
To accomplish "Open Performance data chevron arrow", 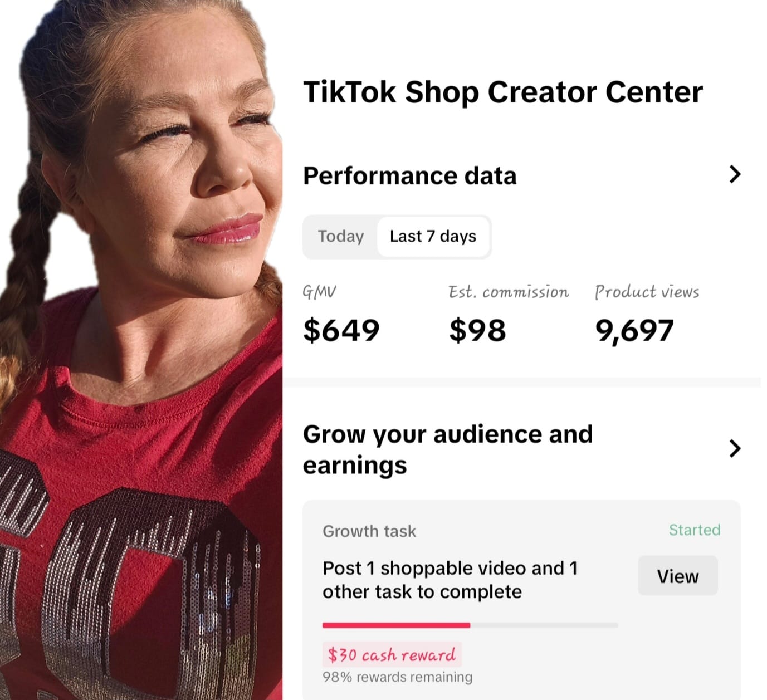I will click(735, 174).
